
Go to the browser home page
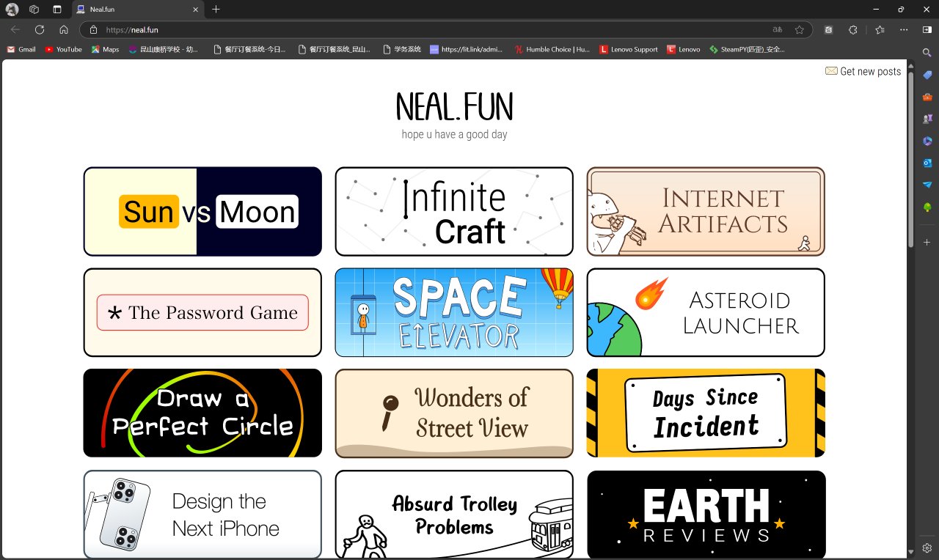[x=64, y=30]
